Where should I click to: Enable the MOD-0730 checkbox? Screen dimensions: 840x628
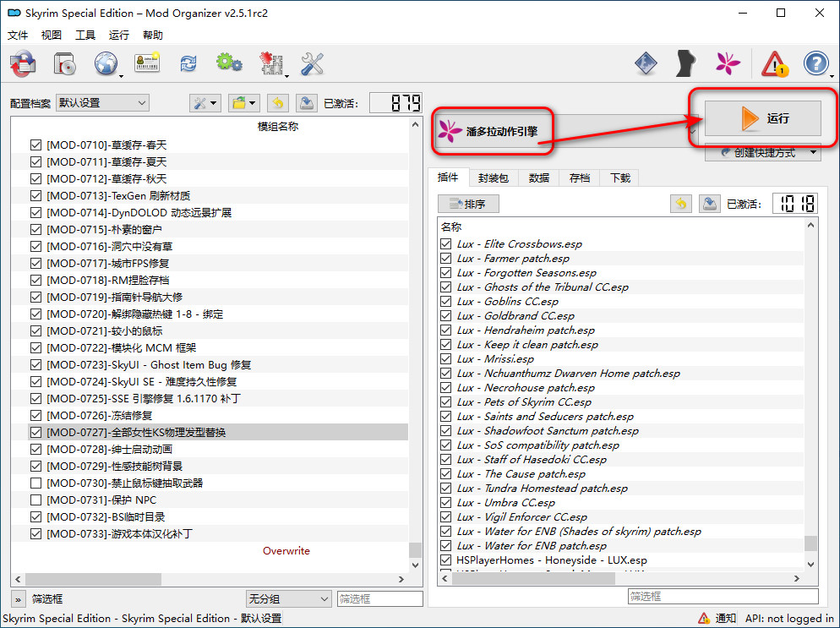[35, 483]
